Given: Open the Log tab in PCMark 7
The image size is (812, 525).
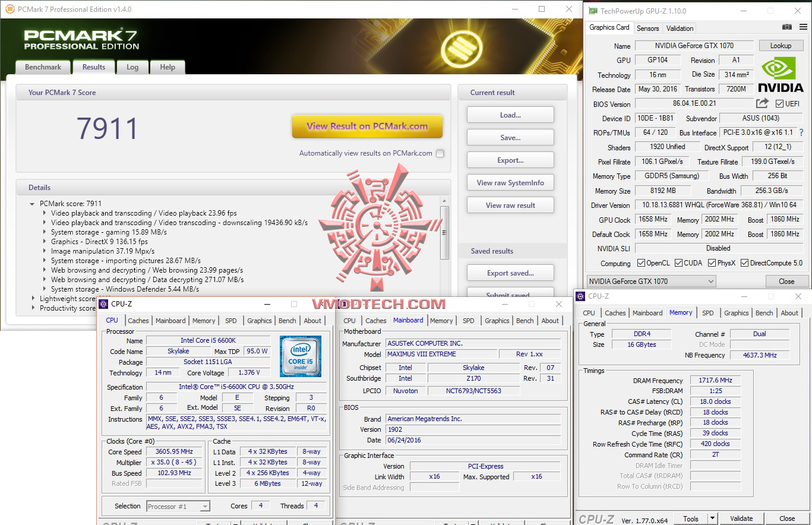Looking at the screenshot, I should pos(132,67).
